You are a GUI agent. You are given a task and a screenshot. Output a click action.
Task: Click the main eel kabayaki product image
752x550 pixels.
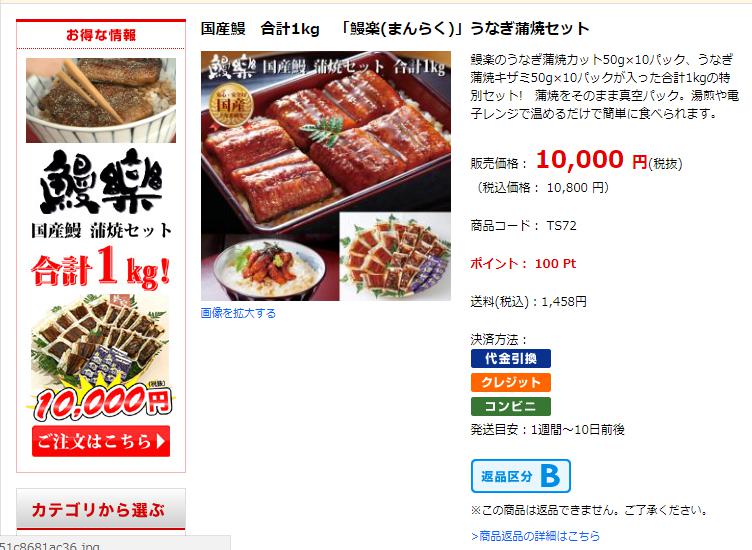point(326,176)
